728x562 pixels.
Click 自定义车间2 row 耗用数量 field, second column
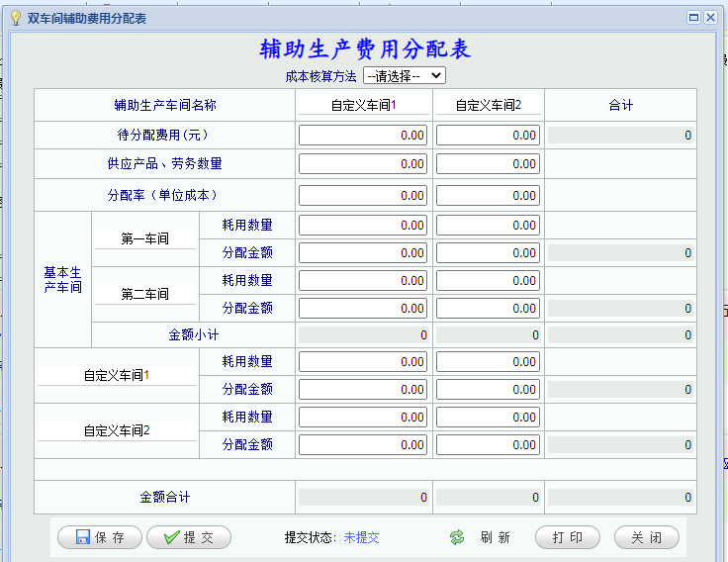(488, 418)
